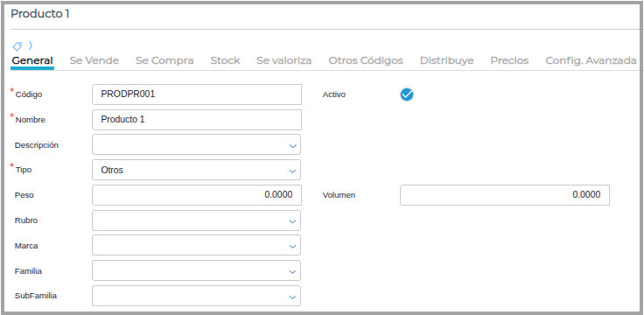644x315 pixels.
Task: Open the Se Compra tab
Action: point(164,60)
